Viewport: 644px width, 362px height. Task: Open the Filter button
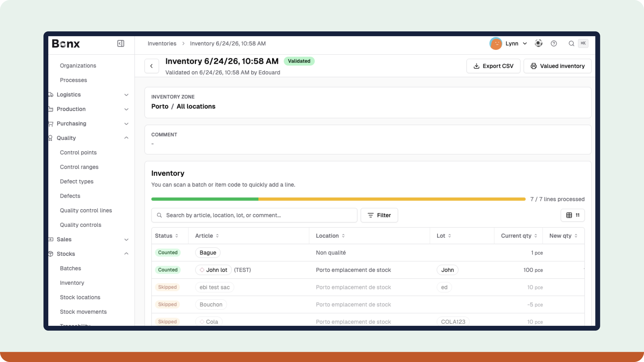tap(379, 215)
